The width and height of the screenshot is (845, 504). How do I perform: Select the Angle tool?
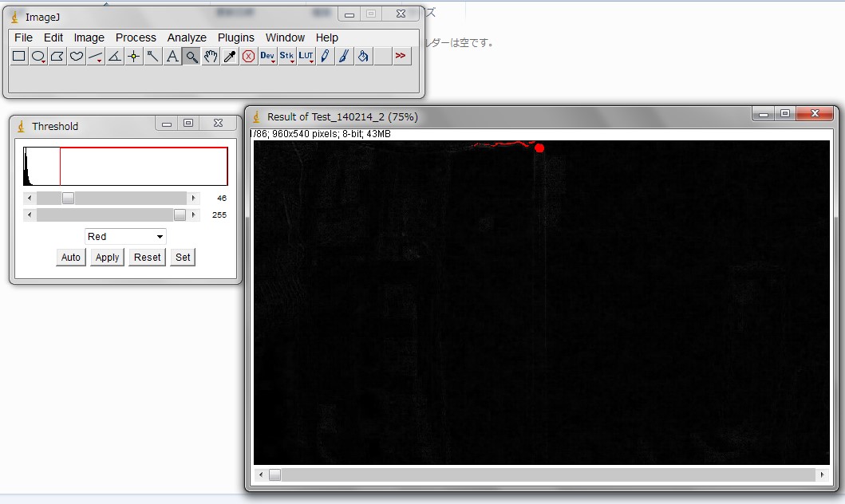115,56
